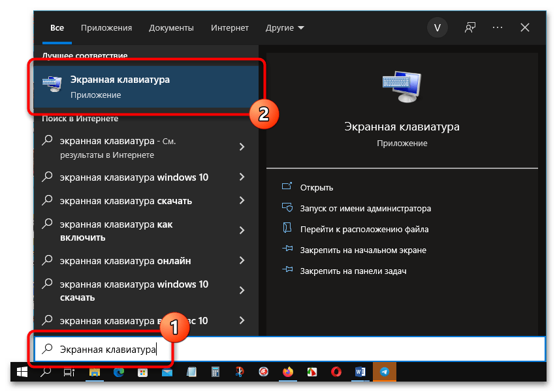Switch to the Приложения tab
The image size is (557, 392).
[106, 28]
